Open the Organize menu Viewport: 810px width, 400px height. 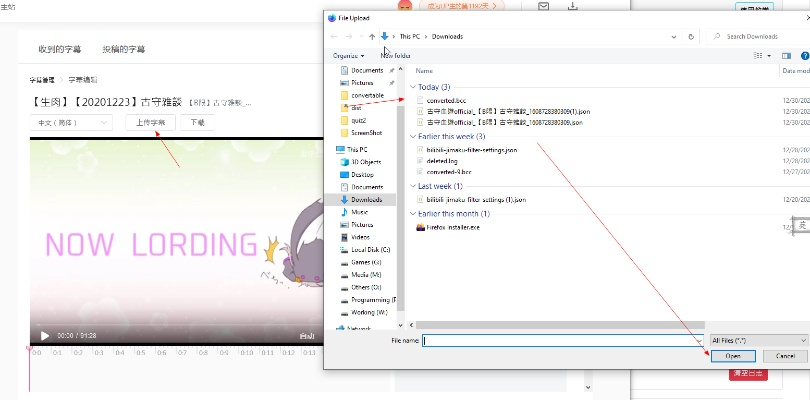(349, 55)
